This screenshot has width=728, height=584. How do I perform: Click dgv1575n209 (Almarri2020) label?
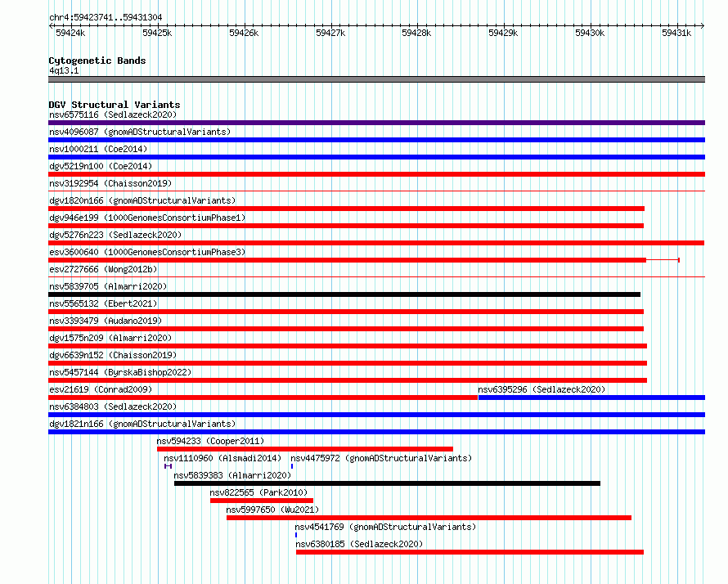point(110,338)
